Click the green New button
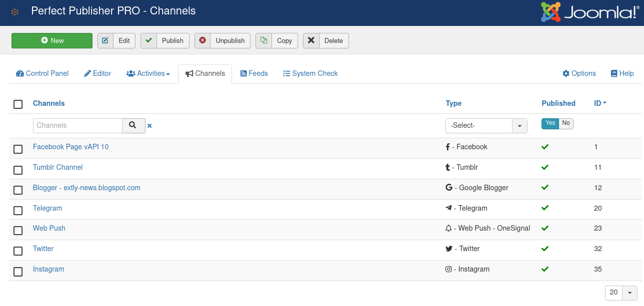Viewport: 644px width, 306px height. (52, 41)
